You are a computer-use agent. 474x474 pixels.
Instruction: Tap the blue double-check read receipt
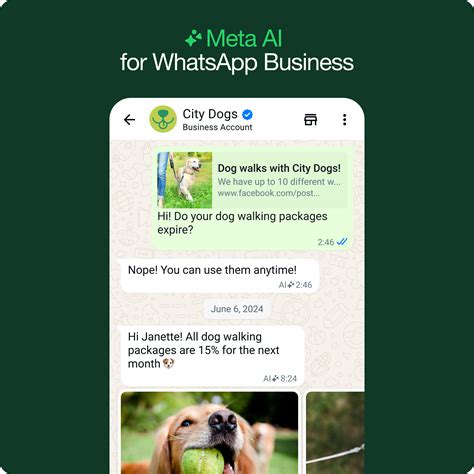pos(342,242)
